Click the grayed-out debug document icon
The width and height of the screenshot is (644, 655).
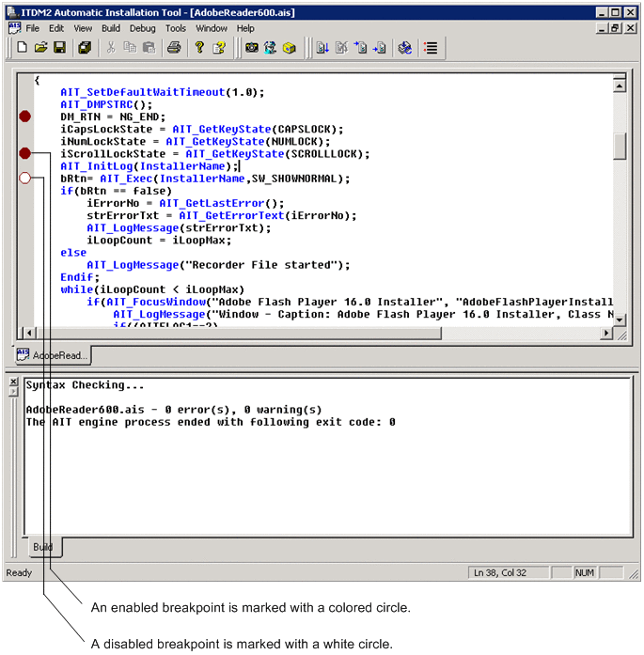click(x=341, y=48)
